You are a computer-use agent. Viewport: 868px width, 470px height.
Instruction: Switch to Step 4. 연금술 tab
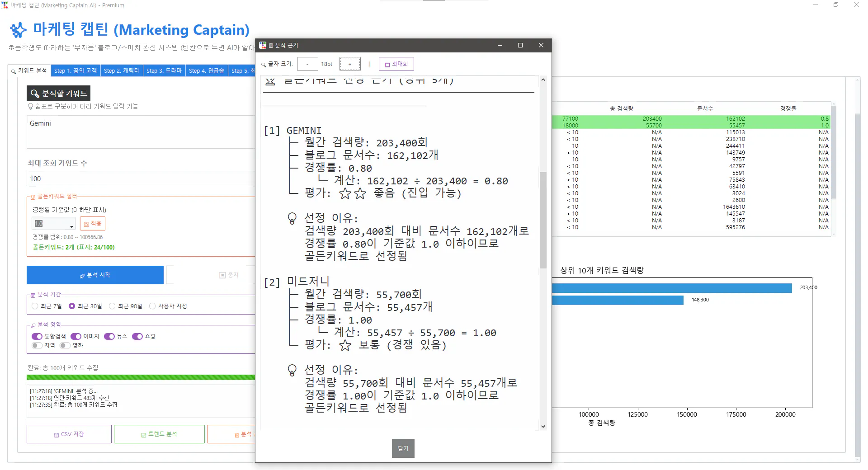(207, 71)
